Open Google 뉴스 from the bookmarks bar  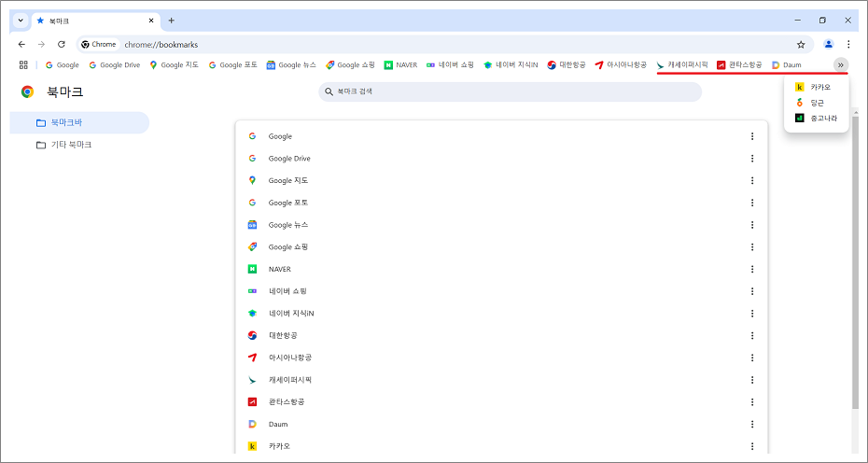(291, 64)
